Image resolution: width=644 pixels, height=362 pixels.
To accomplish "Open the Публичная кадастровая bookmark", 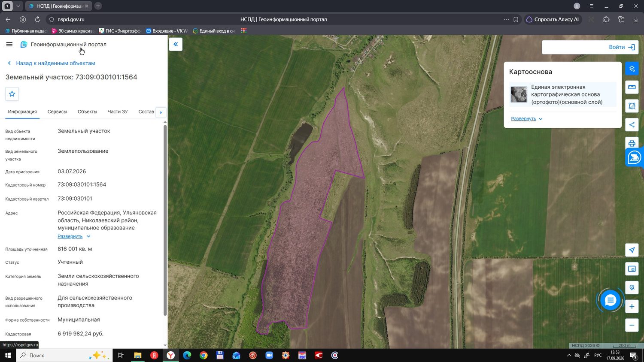I will (25, 31).
